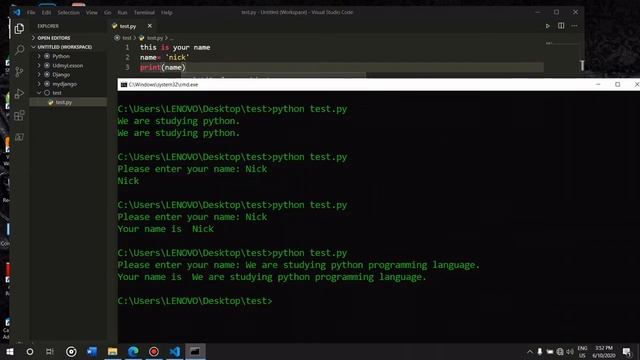
Task: Minimize the cmd.exe window
Action: (x=598, y=84)
